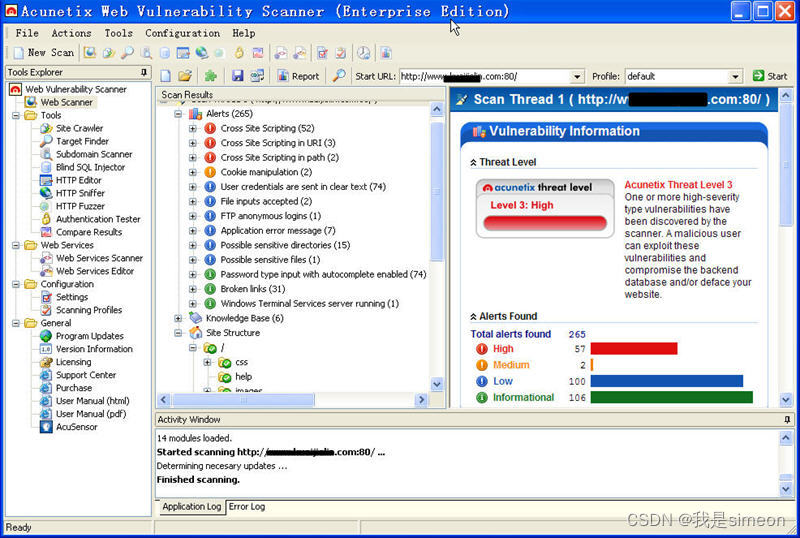Pin the Tools Explorer panel
800x538 pixels.
(x=144, y=72)
